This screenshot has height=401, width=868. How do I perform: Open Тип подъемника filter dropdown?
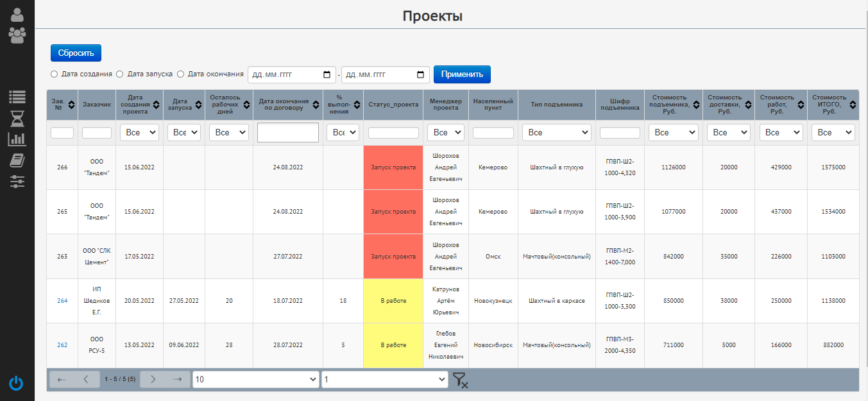click(x=556, y=133)
